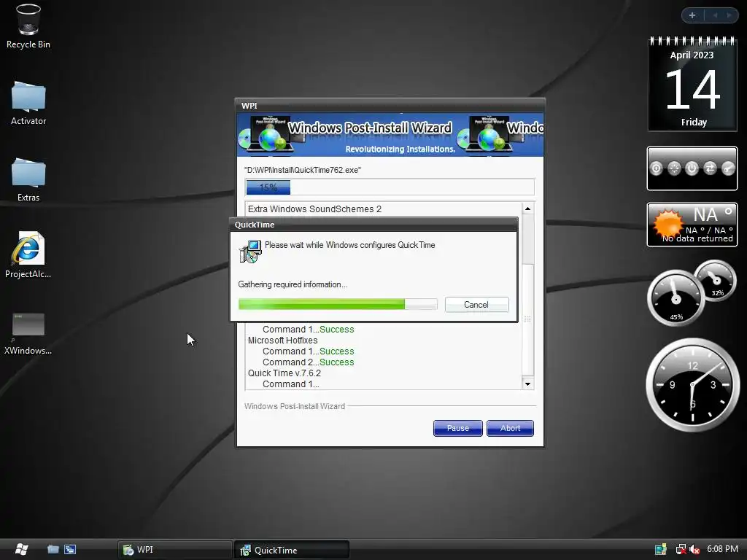Screen dimensions: 747x560
Task: Click 'Quick Time v.7.6.2' log line
Action: (285, 373)
